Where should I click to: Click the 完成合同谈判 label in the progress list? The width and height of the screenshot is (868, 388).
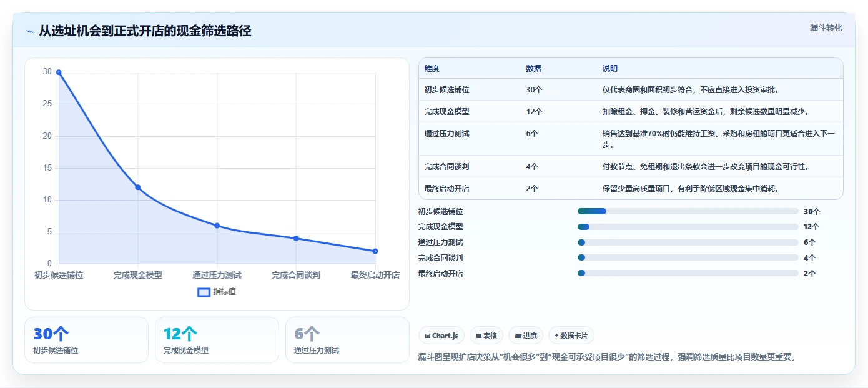tap(441, 257)
